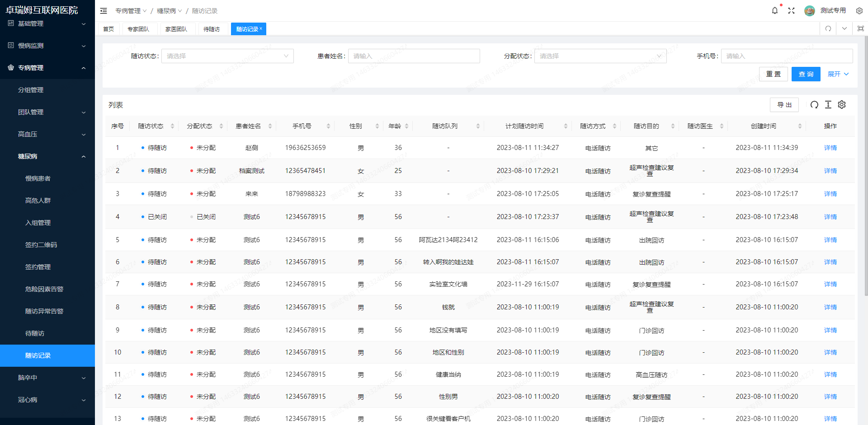Open 分组管理 in sidebar
The image size is (868, 425).
click(x=47, y=90)
